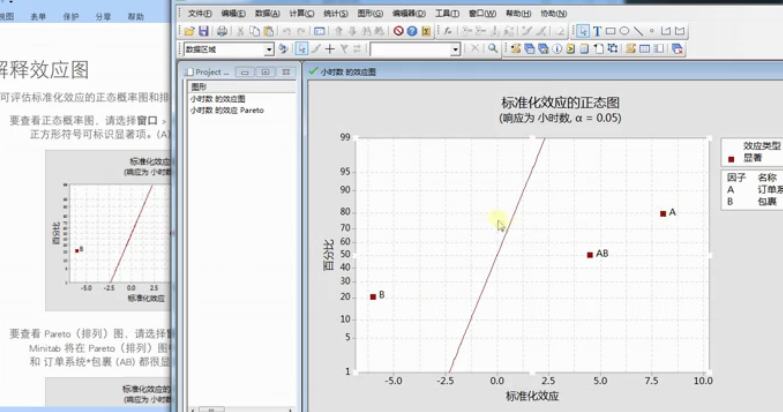
Task: Click the green checkmark on graph title bar
Action: (313, 71)
